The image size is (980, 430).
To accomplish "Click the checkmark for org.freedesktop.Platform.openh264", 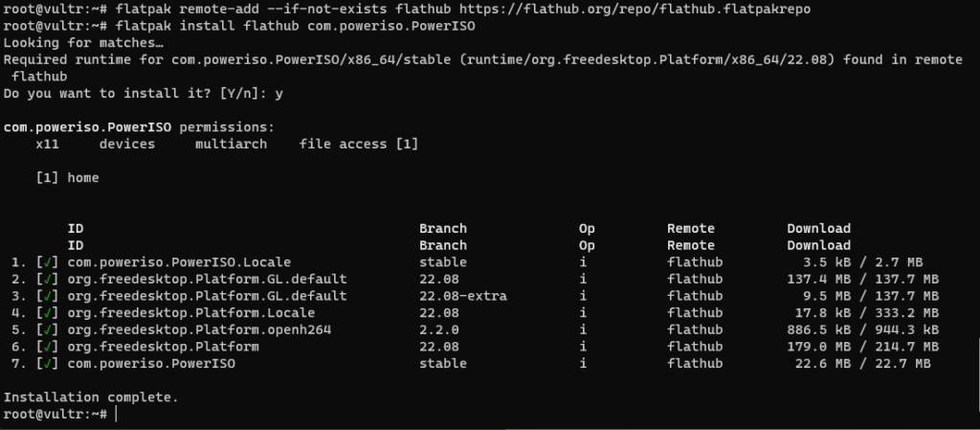I will click(48, 330).
